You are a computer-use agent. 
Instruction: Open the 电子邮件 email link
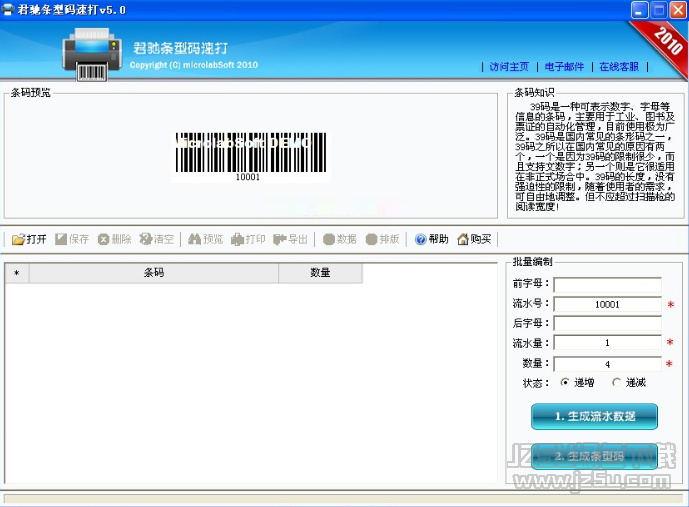click(x=564, y=67)
